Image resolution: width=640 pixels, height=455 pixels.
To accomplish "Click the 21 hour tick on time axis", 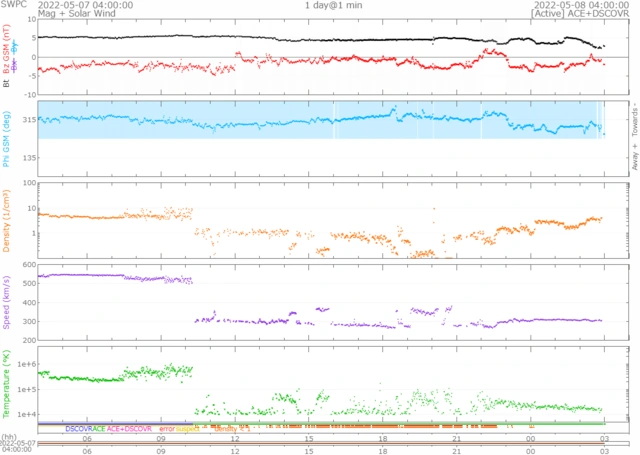I will (457, 438).
